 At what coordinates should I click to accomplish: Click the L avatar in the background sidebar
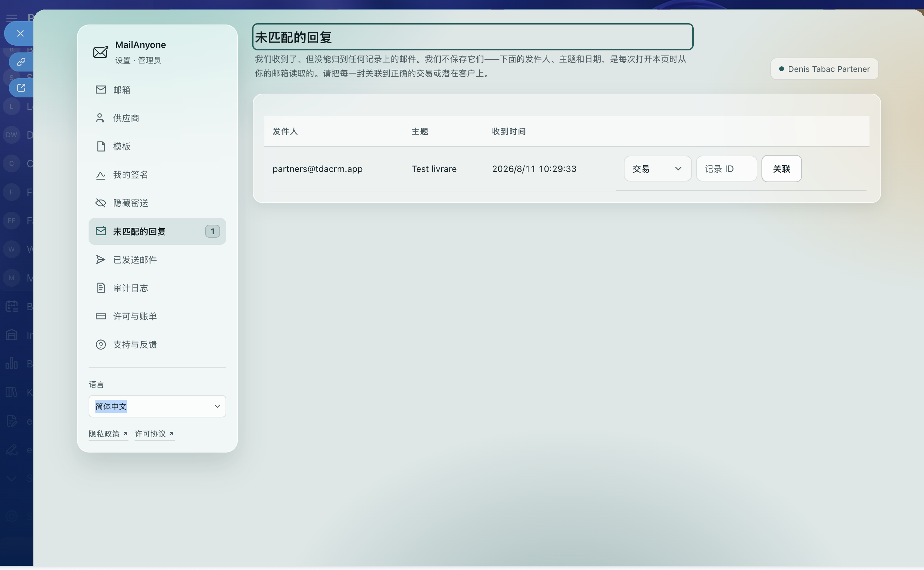(12, 106)
